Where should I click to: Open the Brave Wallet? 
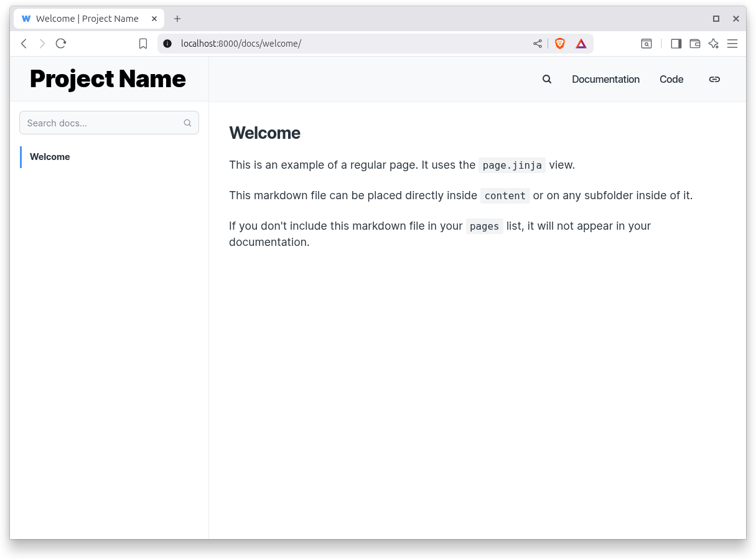(x=694, y=44)
